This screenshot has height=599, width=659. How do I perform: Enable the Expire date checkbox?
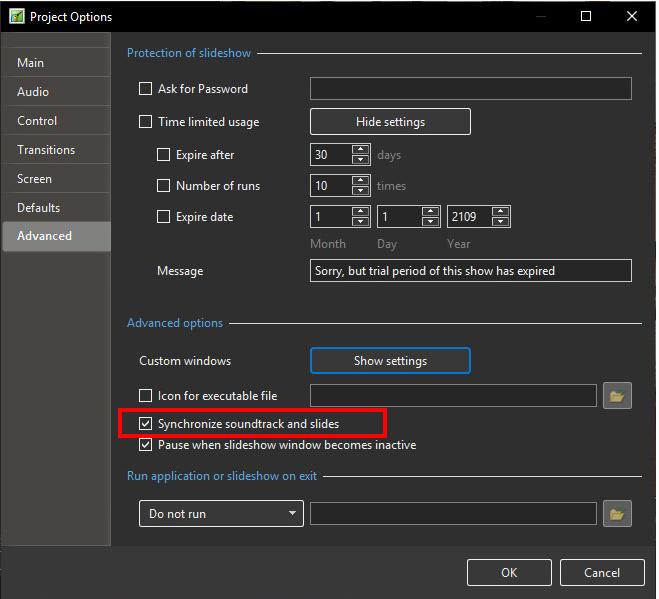(163, 217)
